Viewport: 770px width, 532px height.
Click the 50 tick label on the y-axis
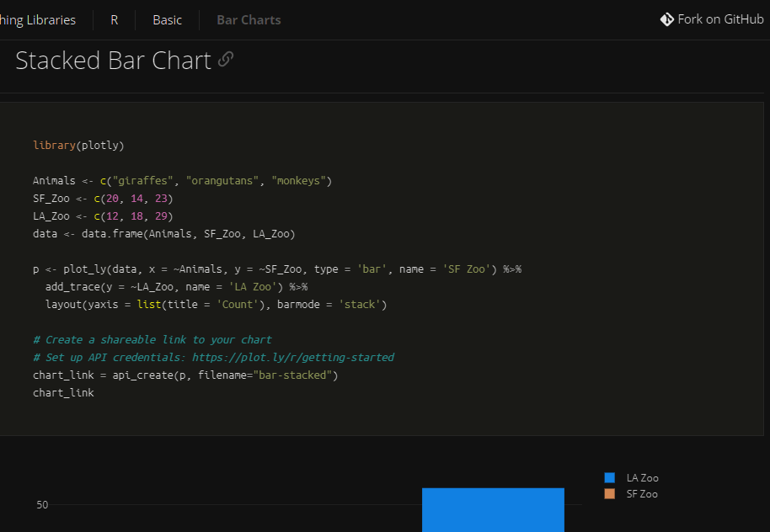point(42,505)
